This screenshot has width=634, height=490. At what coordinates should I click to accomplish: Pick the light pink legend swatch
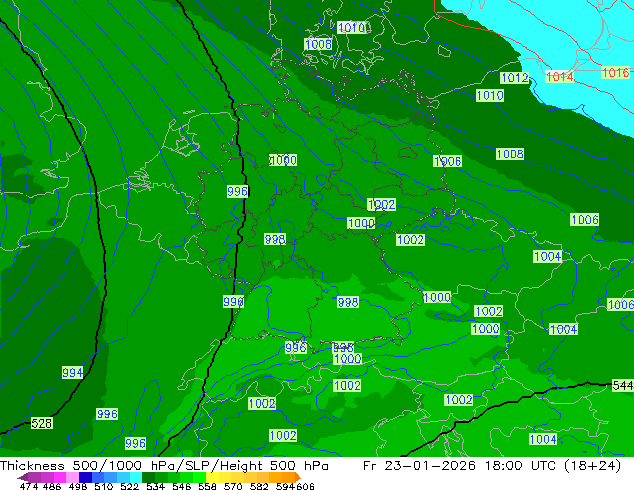72,477
